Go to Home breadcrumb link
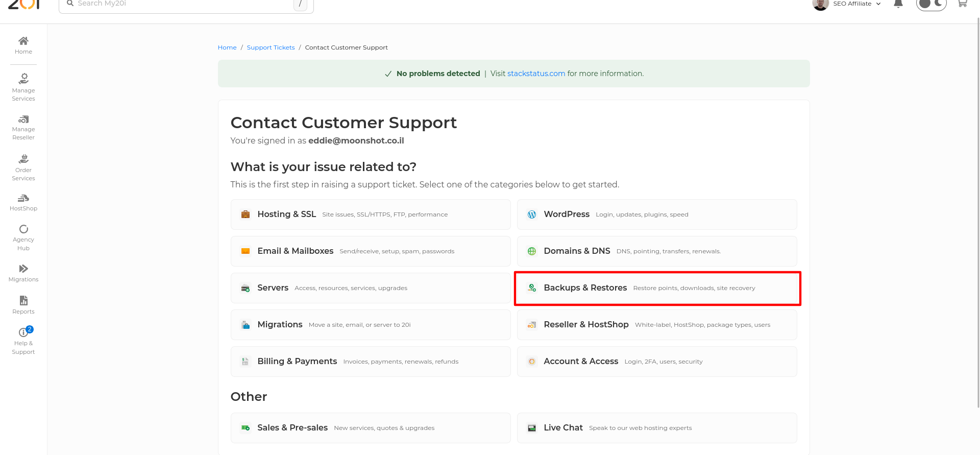This screenshot has height=455, width=980. [x=227, y=47]
